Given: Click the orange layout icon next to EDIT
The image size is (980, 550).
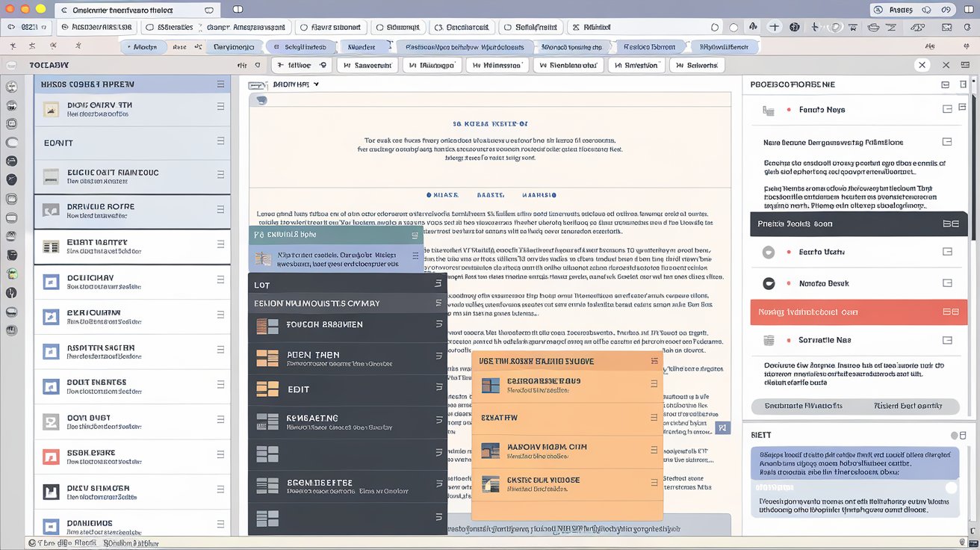Looking at the screenshot, I should (x=267, y=389).
